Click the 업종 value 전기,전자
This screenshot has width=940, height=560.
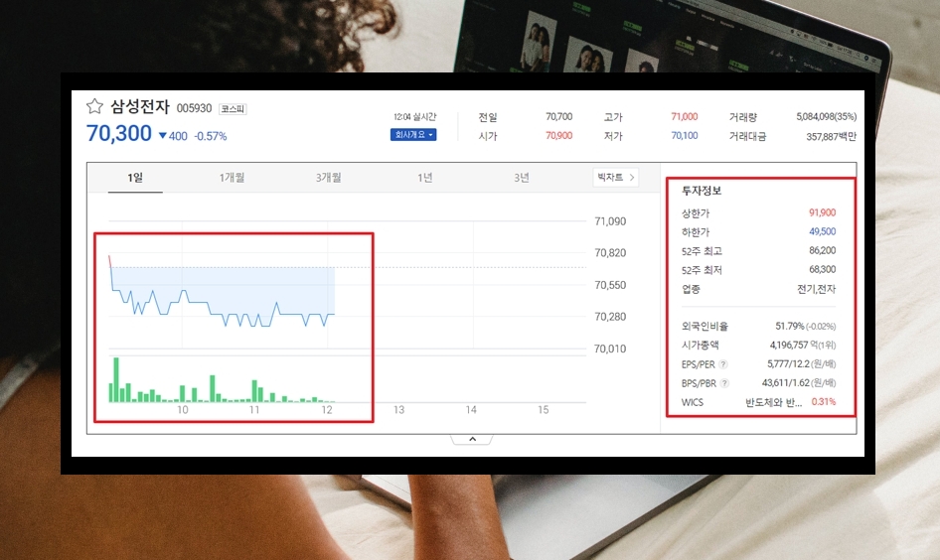point(816,289)
